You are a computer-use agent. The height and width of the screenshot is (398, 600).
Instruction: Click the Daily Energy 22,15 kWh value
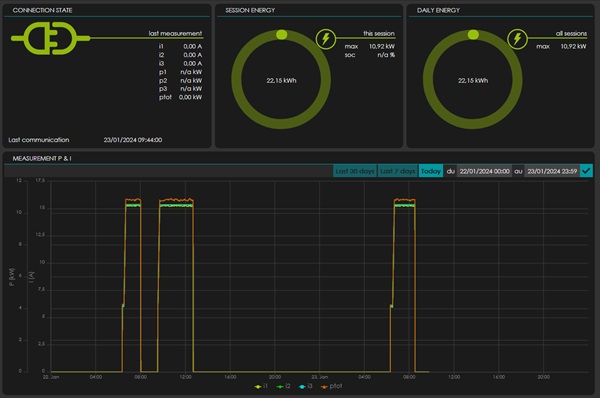pyautogui.click(x=473, y=80)
